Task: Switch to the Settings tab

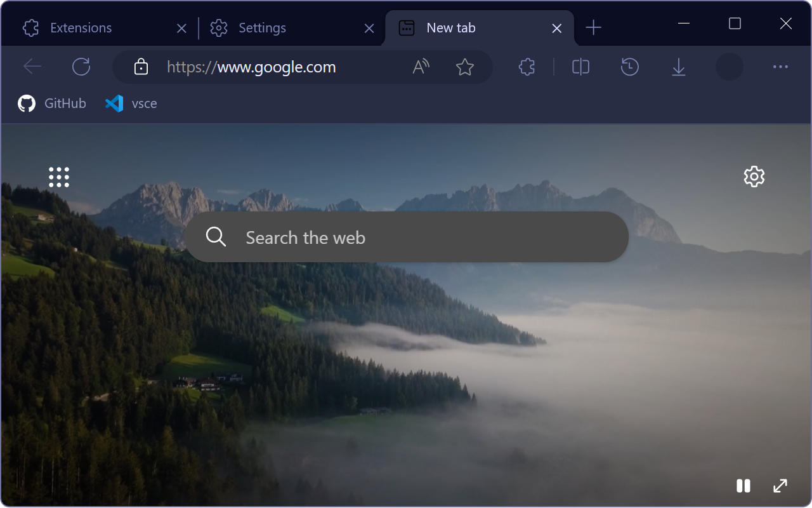Action: click(292, 28)
